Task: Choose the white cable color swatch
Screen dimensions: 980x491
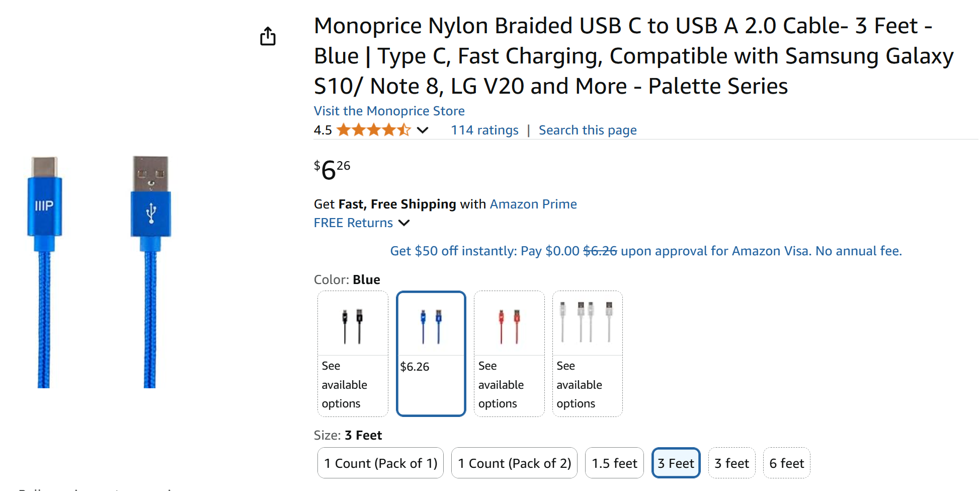Action: coord(587,354)
